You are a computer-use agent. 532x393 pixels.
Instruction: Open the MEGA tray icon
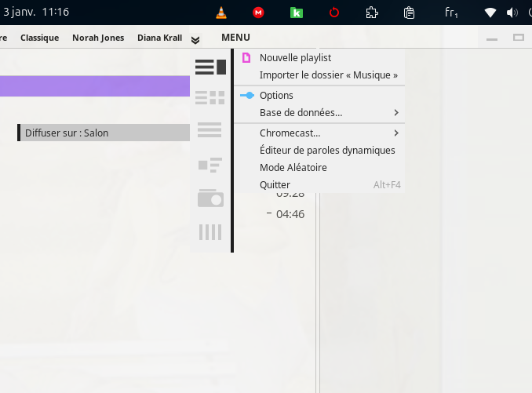(258, 13)
